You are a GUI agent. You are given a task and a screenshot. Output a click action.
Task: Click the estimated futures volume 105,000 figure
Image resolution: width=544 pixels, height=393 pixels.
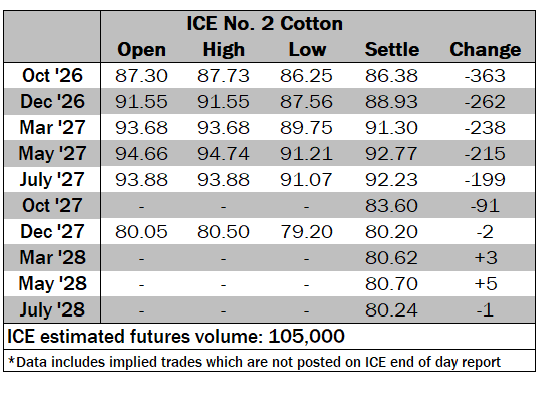306,336
